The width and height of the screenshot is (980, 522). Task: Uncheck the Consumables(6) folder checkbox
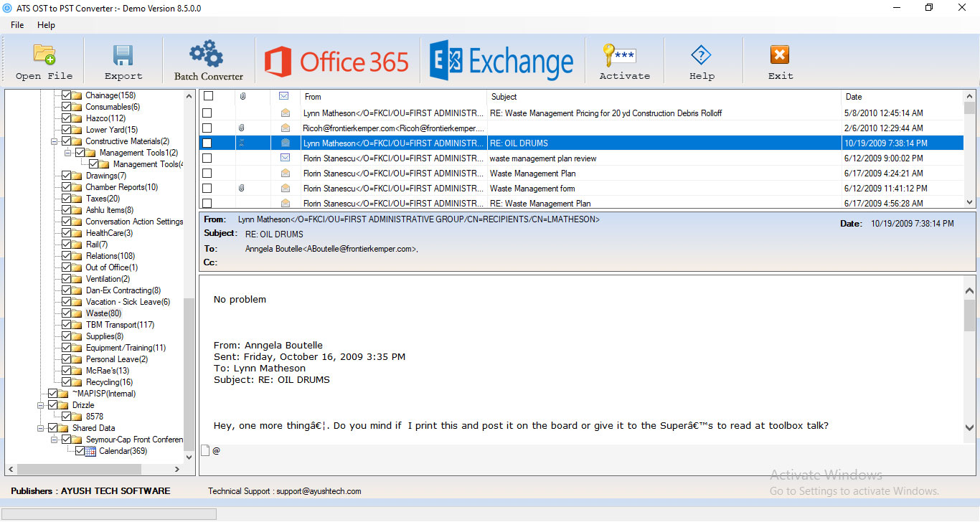(x=67, y=107)
